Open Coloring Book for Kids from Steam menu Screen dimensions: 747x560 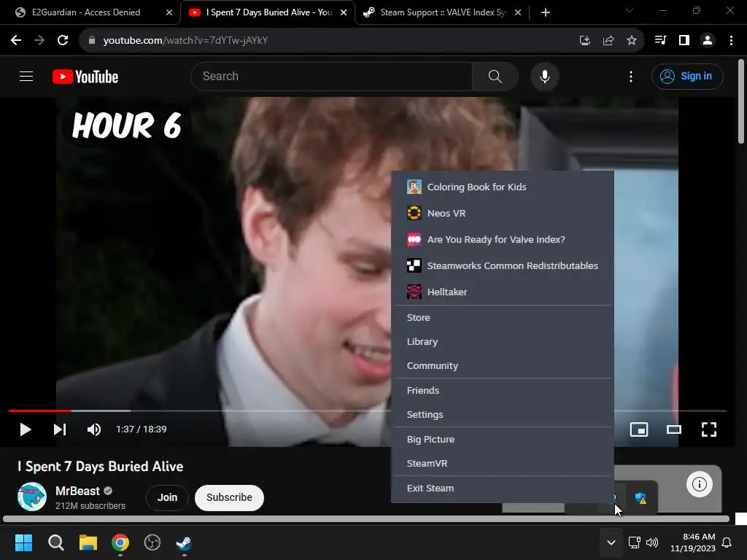[x=502, y=187]
